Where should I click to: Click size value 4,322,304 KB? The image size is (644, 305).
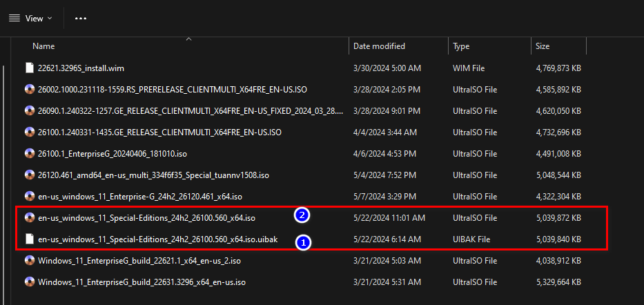558,197
